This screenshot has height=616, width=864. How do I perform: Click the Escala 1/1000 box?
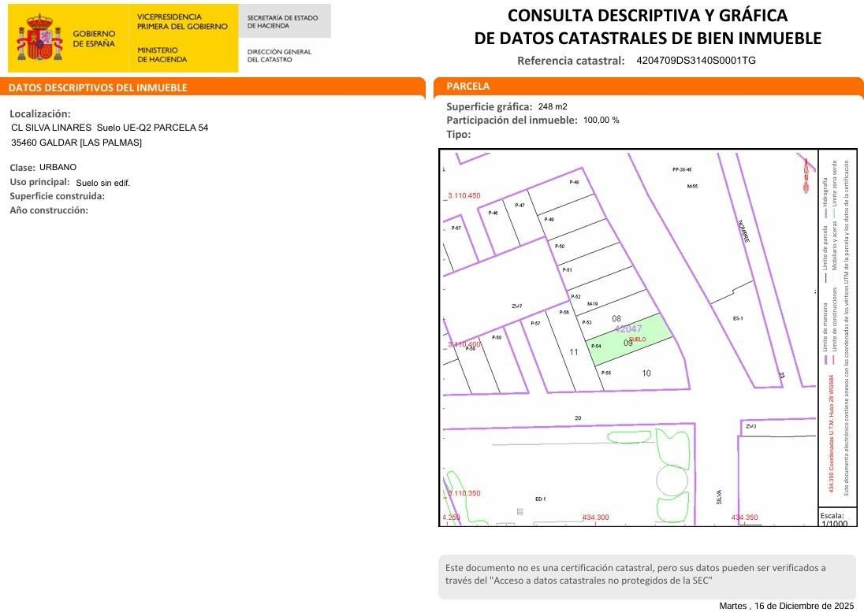click(x=833, y=516)
